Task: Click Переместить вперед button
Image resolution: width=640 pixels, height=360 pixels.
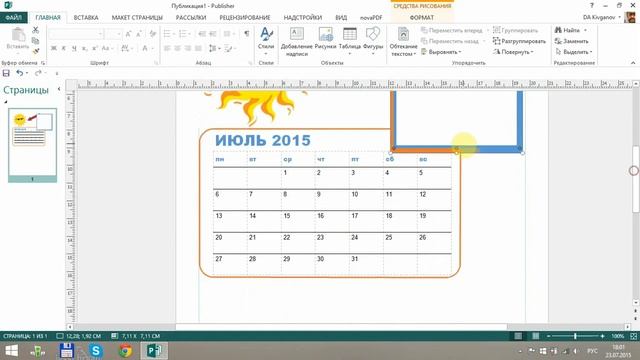Action: 452,30
